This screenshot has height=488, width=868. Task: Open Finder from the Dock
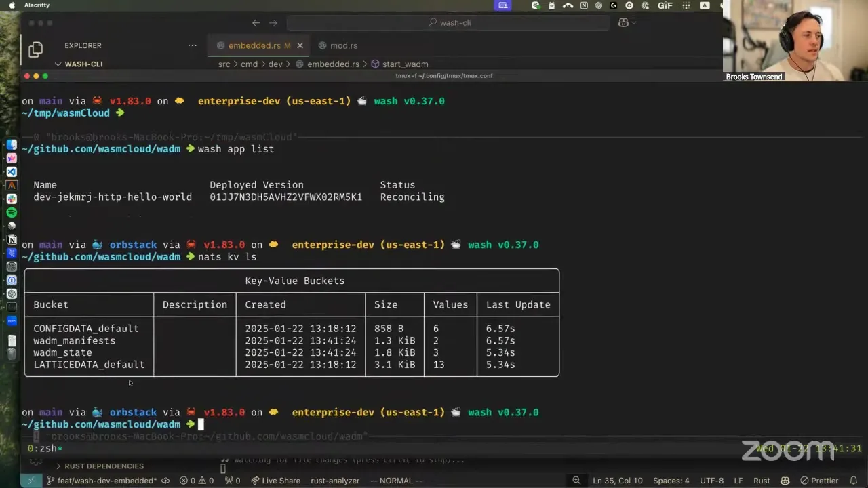point(12,144)
